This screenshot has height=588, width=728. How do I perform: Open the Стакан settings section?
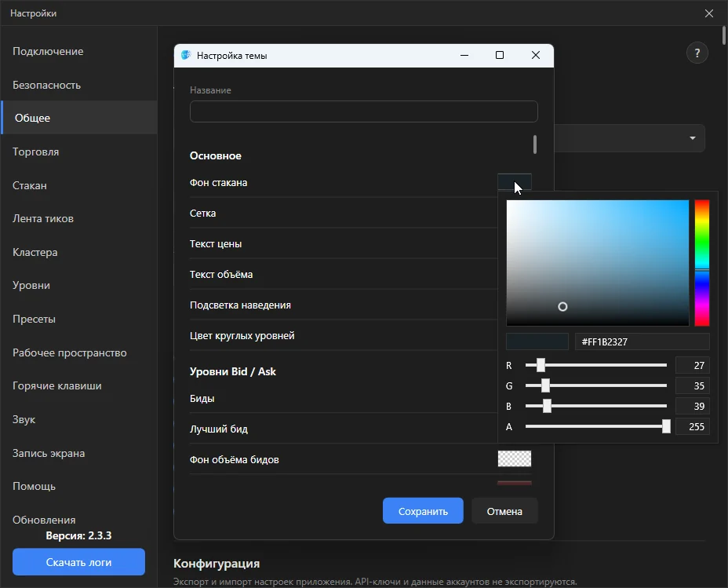click(79, 185)
